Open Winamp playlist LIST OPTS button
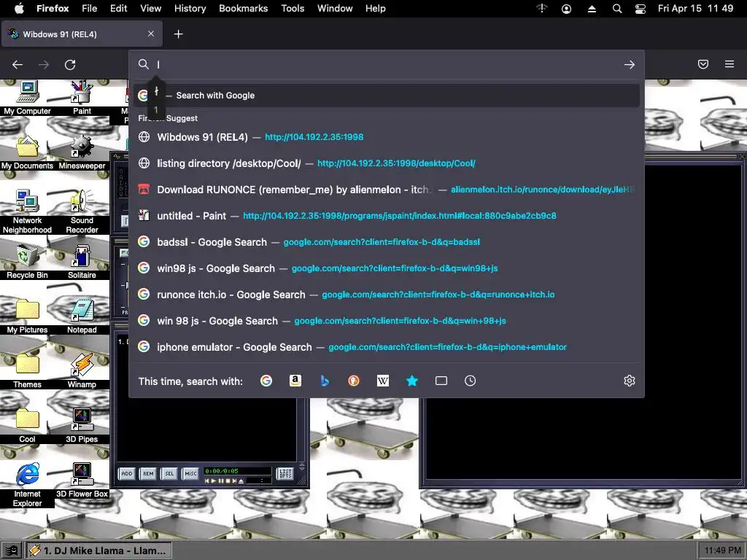Image resolution: width=747 pixels, height=560 pixels. pos(285,473)
